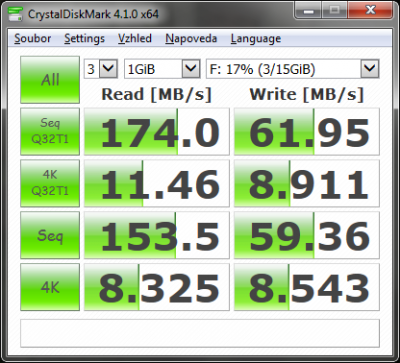This screenshot has width=400, height=363.
Task: Click the empty comment field at bottom
Action: click(x=200, y=333)
